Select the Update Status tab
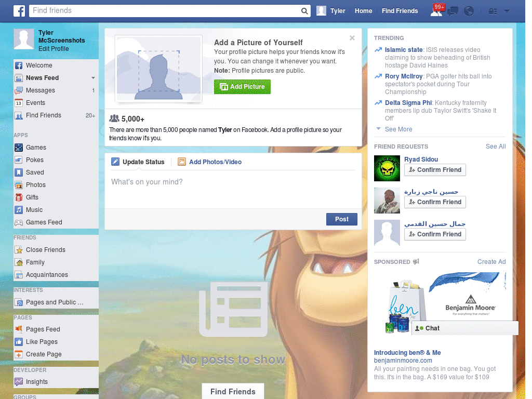Screen dimensions: 532x399 coord(138,162)
